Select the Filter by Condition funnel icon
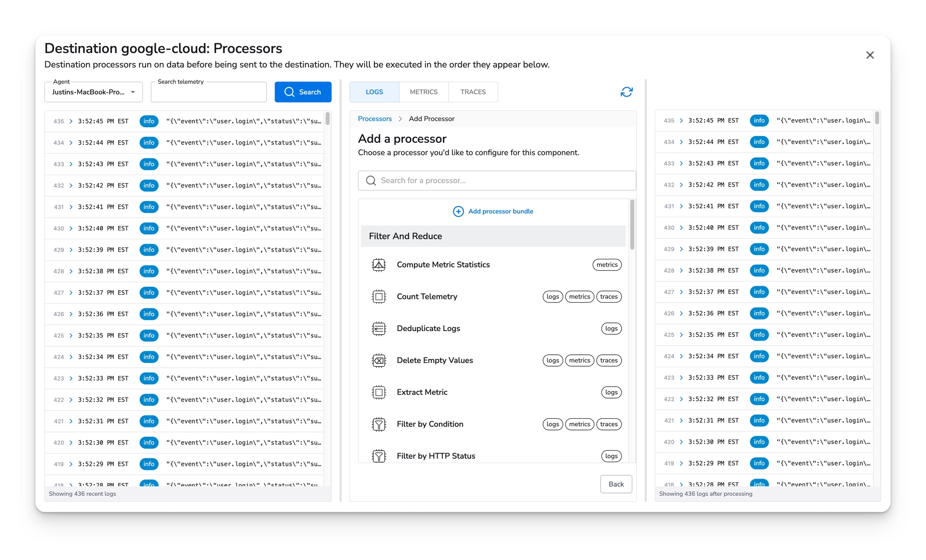 coord(380,424)
